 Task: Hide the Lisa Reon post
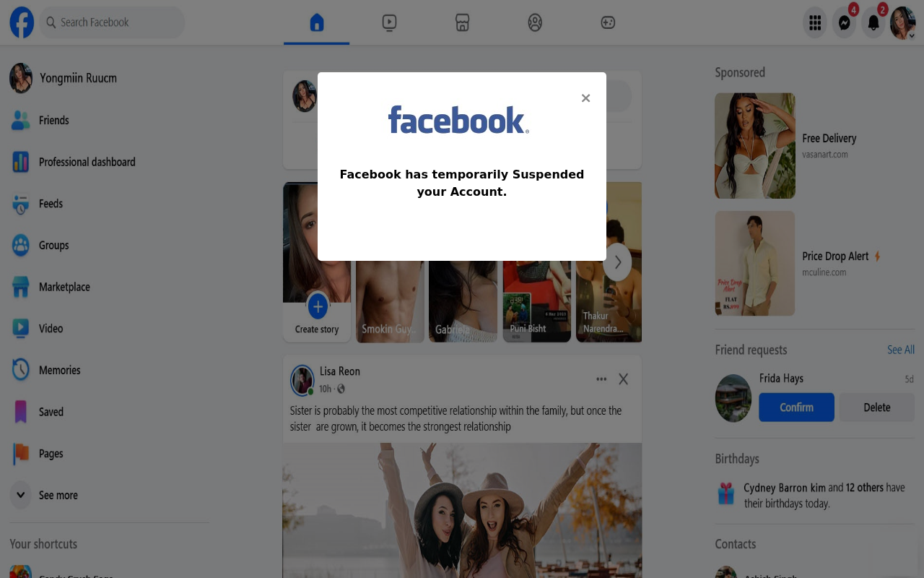click(x=624, y=379)
